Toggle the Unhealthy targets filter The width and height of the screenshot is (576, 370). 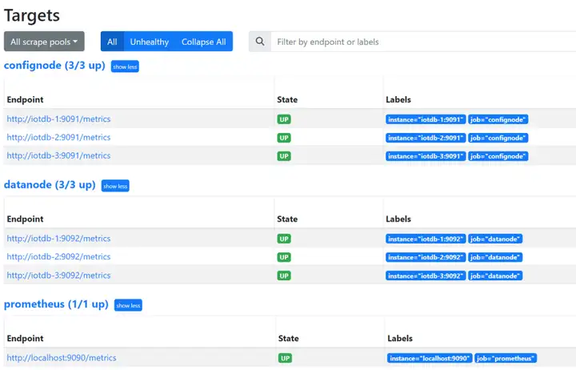click(x=149, y=42)
